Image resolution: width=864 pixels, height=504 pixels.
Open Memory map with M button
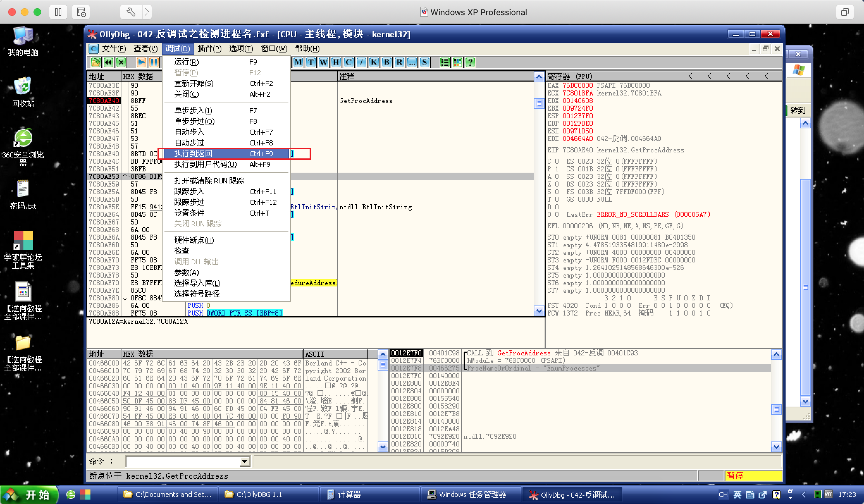[298, 62]
